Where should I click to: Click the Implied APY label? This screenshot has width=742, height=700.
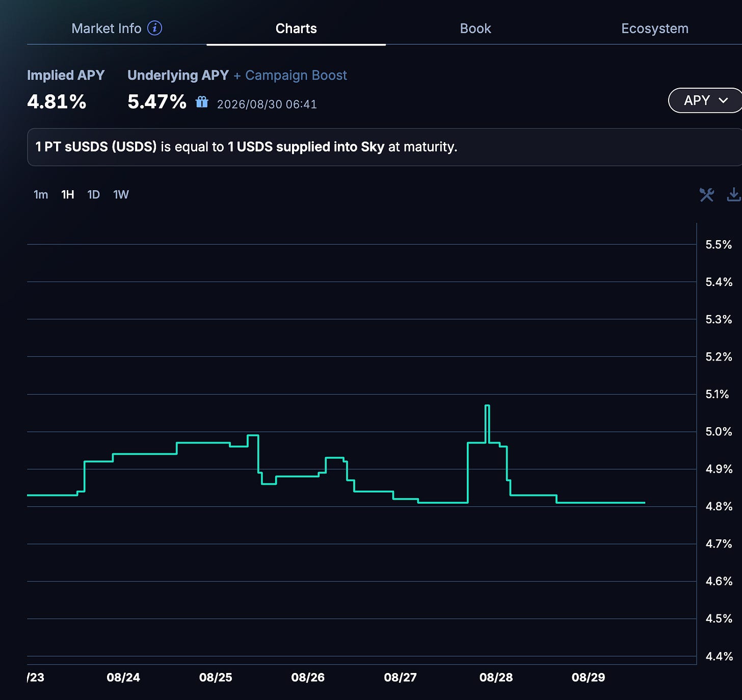pos(66,75)
